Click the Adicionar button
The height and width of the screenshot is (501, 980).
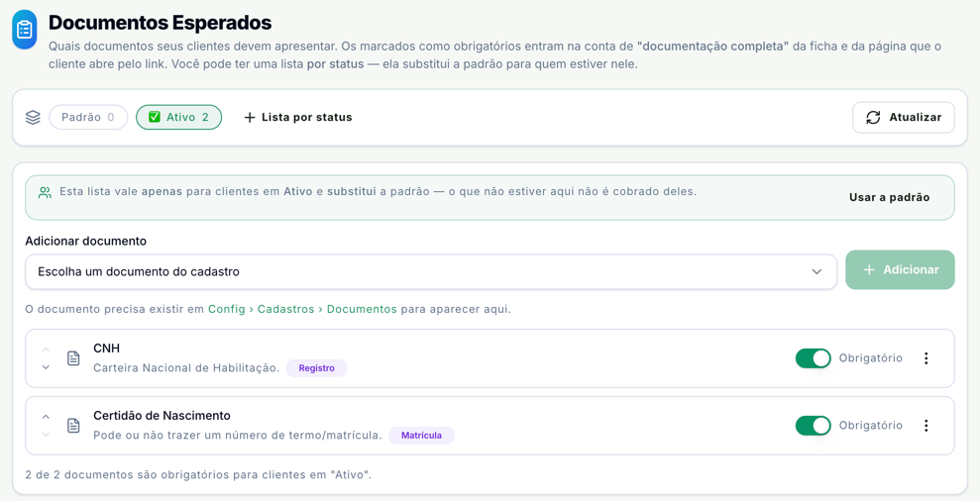900,270
